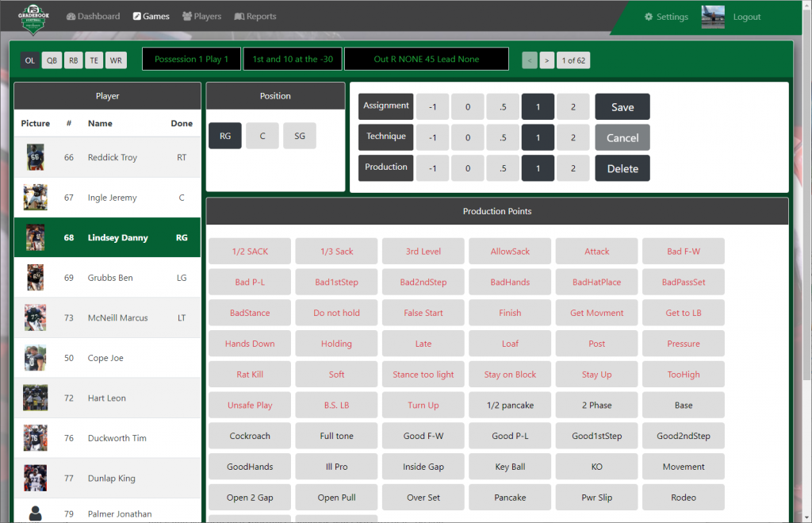
Task: Add the Stay on Block production point
Action: [510, 375]
